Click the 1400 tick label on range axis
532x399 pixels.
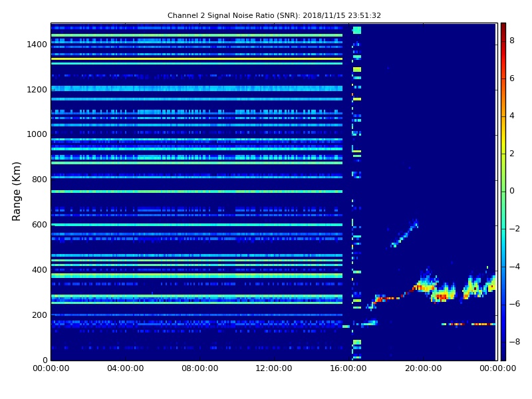pyautogui.click(x=37, y=45)
